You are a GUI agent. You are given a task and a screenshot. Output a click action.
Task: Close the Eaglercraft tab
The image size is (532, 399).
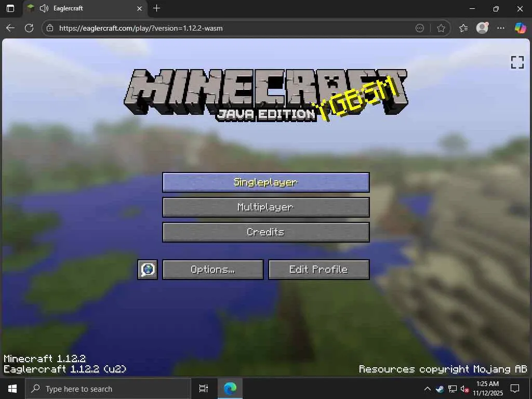click(x=139, y=8)
